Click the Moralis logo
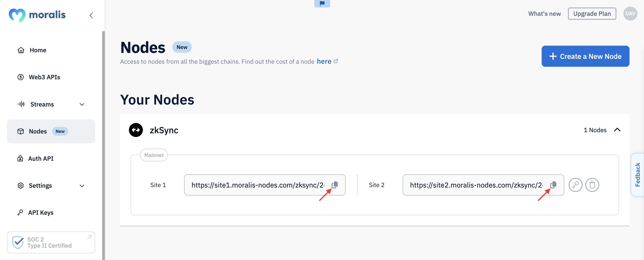Screen dimensions: 644x260 37,15
